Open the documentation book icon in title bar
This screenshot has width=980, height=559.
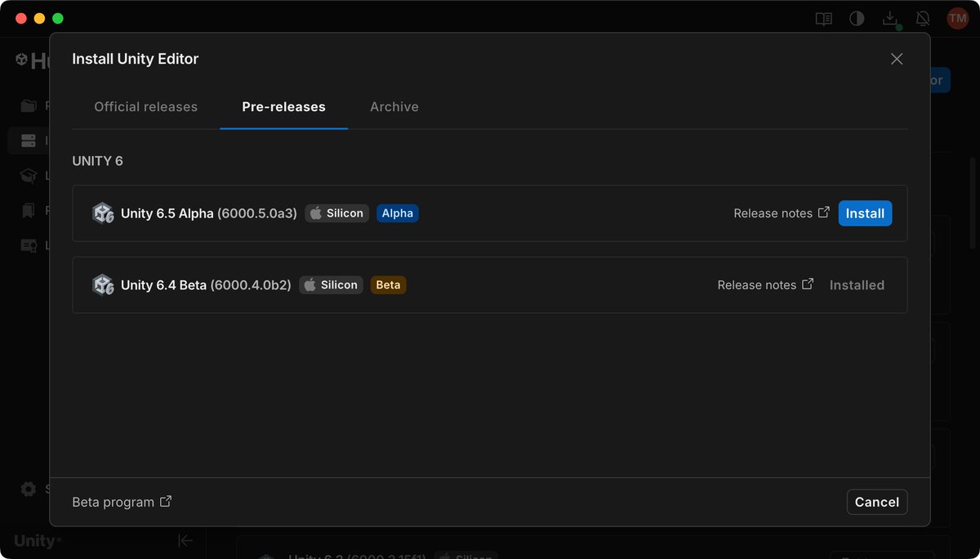pyautogui.click(x=824, y=19)
